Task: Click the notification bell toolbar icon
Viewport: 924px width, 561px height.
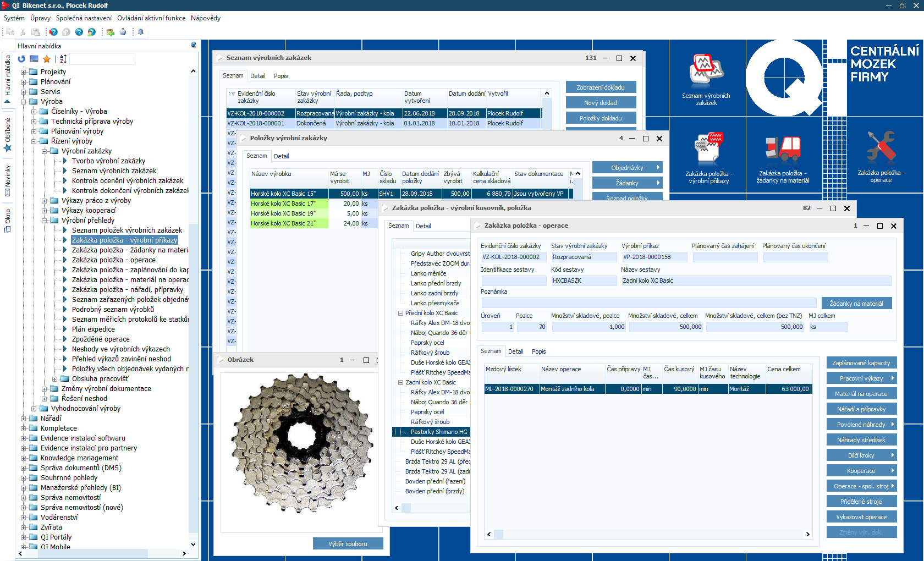Action: [x=141, y=32]
